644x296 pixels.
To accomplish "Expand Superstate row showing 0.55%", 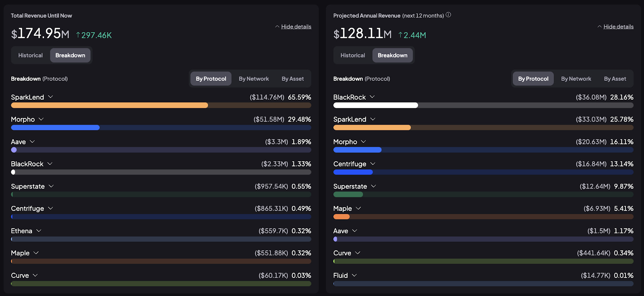I will (x=51, y=186).
